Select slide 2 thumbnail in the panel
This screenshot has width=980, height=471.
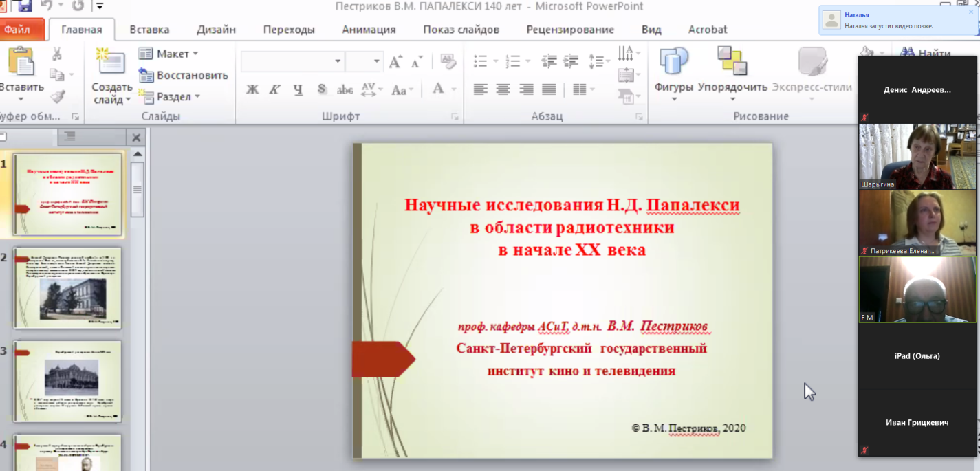[x=67, y=287]
